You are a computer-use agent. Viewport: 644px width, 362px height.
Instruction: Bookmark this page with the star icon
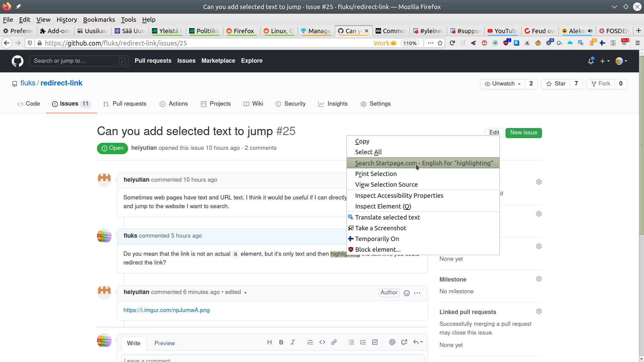[440, 43]
